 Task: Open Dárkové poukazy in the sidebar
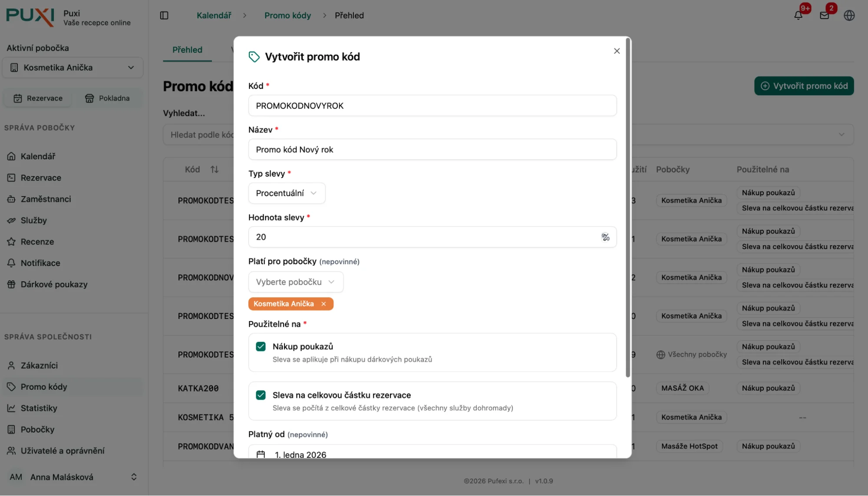click(54, 284)
